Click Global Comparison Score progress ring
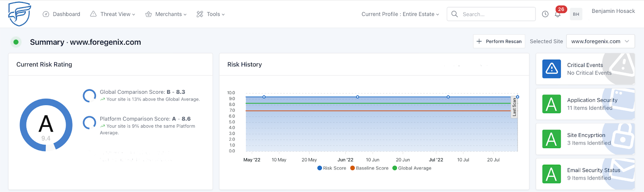Viewport: 644px width, 192px height. click(x=89, y=96)
